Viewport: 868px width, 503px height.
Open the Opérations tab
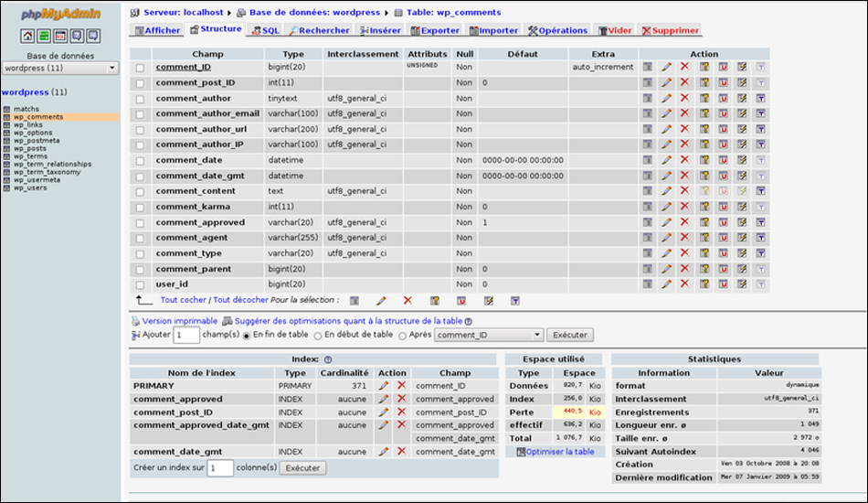click(x=557, y=30)
